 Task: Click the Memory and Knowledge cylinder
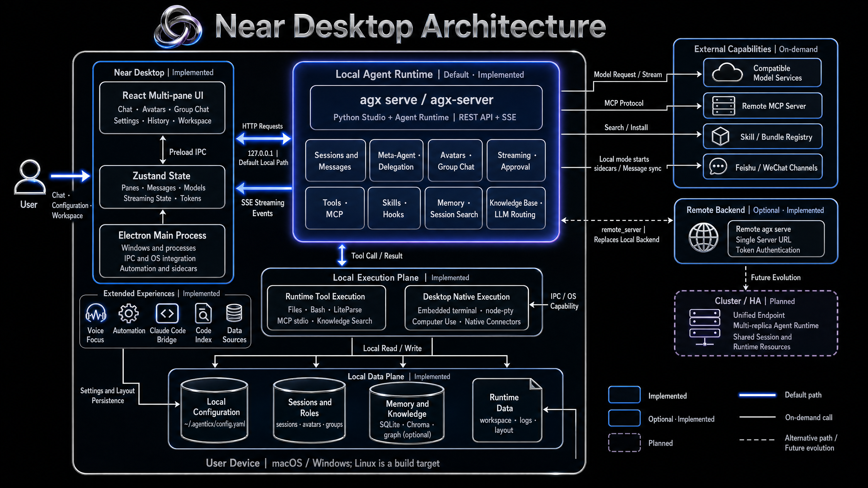pyautogui.click(x=407, y=413)
